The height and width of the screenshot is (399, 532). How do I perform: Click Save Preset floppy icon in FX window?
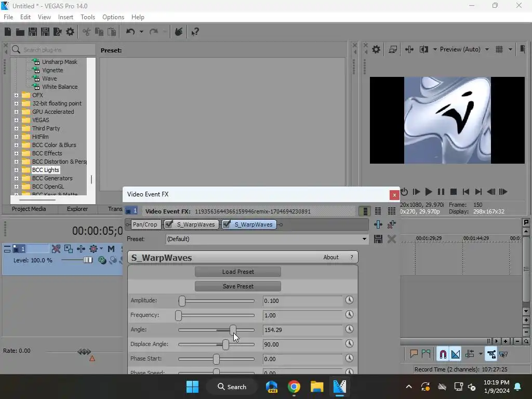tap(378, 239)
